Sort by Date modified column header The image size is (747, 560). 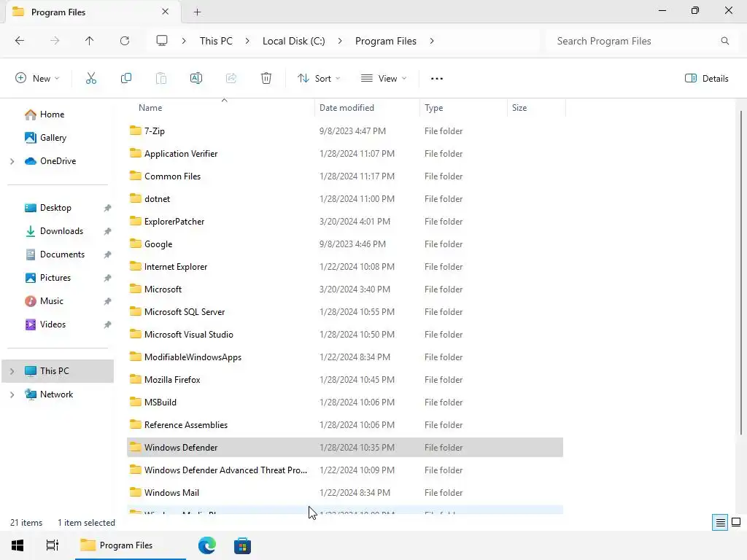coord(367,108)
